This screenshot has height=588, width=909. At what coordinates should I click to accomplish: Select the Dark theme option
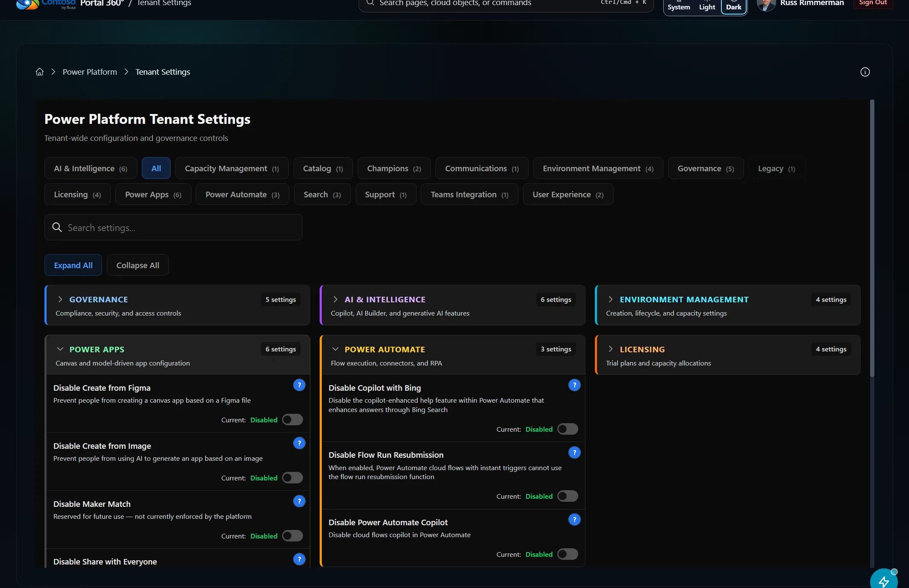coord(734,6)
